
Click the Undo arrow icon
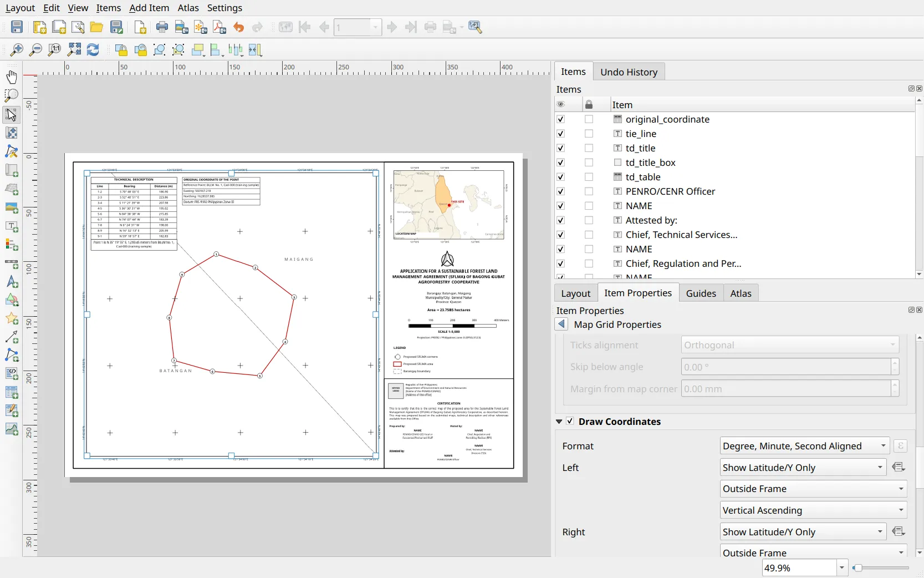click(x=239, y=27)
